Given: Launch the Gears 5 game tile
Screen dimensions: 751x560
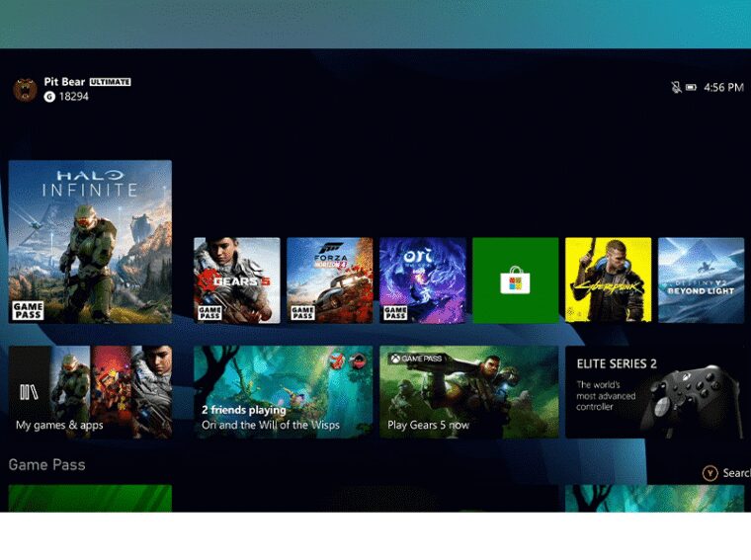Looking at the screenshot, I should [236, 280].
